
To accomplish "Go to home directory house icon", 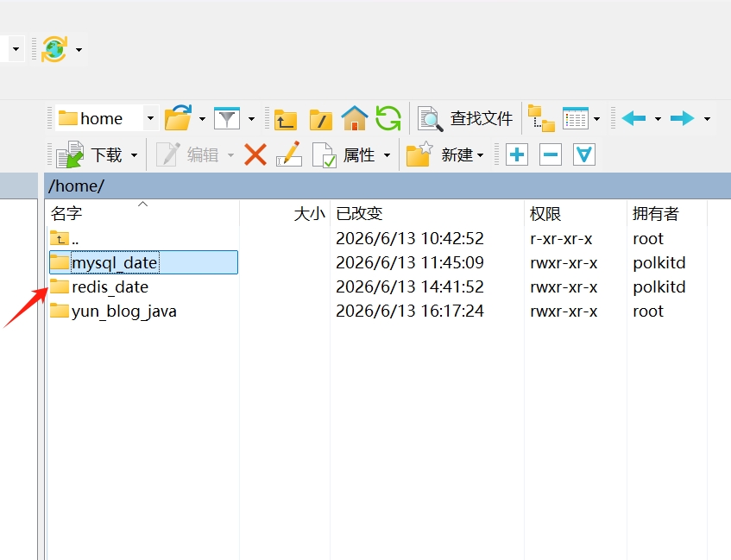I will [355, 118].
